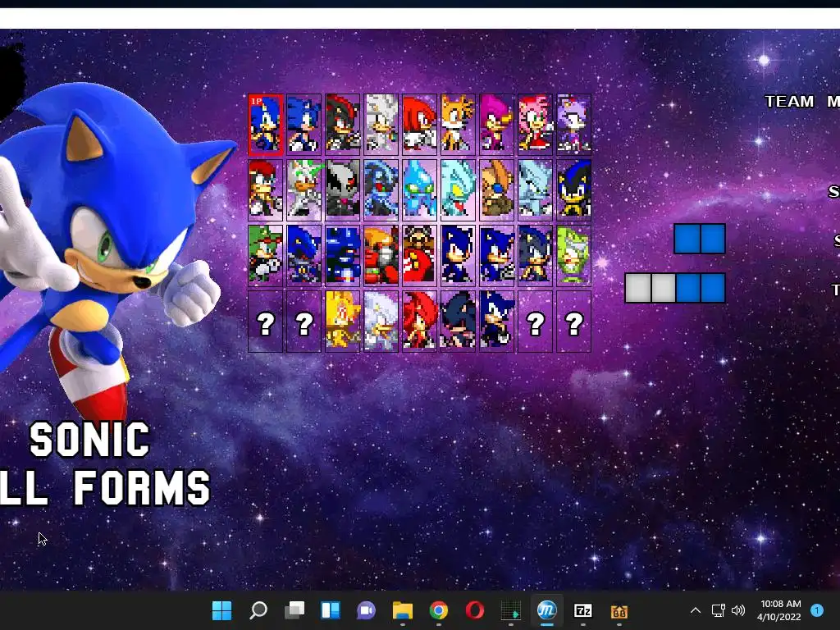Select the leftmost question-mark random slot

point(265,321)
